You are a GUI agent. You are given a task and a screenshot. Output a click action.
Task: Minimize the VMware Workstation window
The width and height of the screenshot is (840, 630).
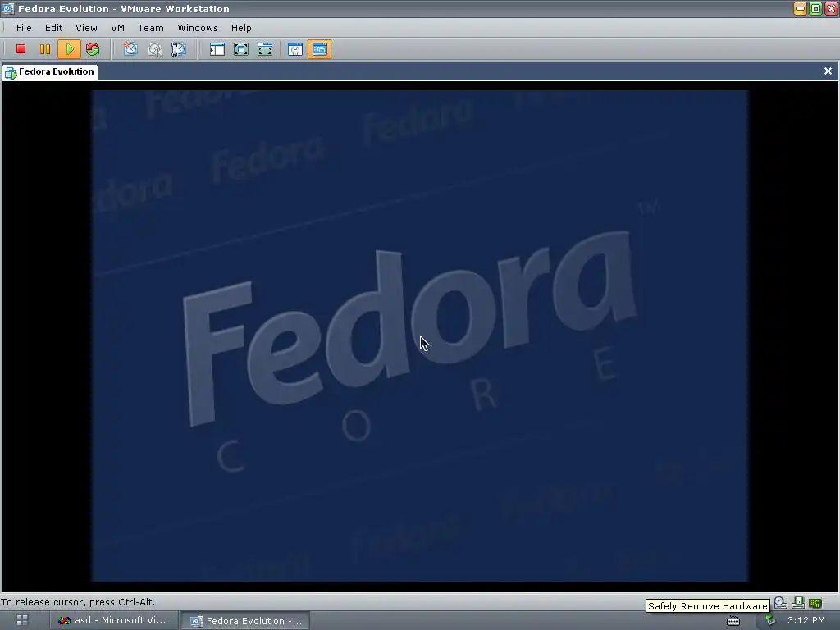800,8
